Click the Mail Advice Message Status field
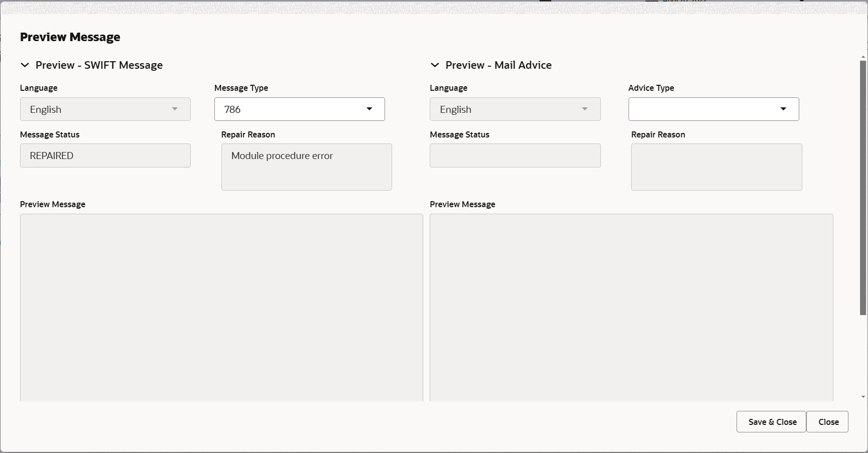 (515, 156)
